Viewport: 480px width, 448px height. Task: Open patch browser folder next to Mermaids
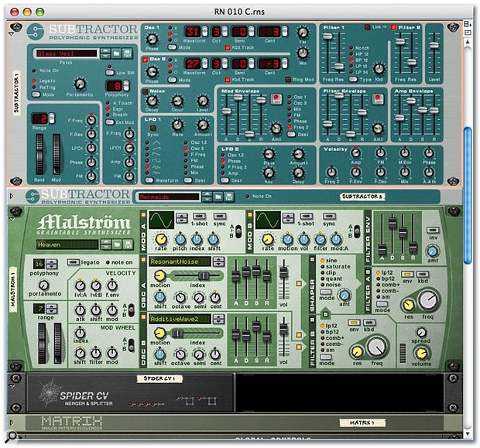(218, 197)
